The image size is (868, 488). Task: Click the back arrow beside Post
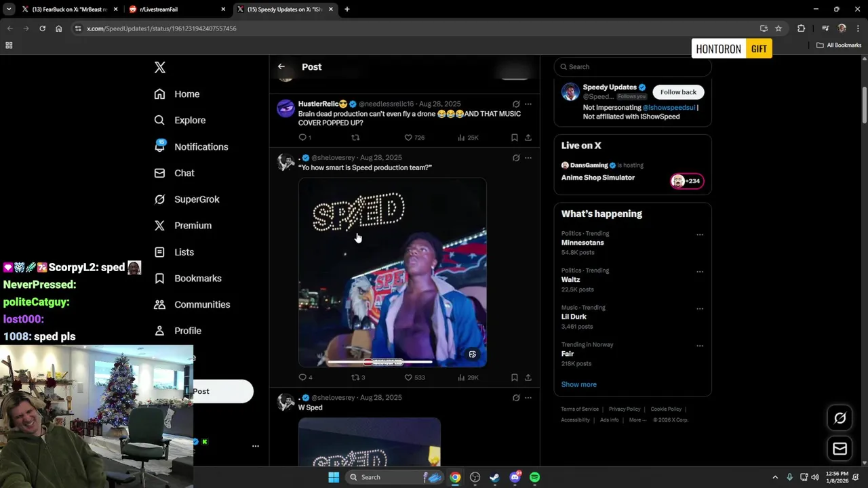click(281, 66)
